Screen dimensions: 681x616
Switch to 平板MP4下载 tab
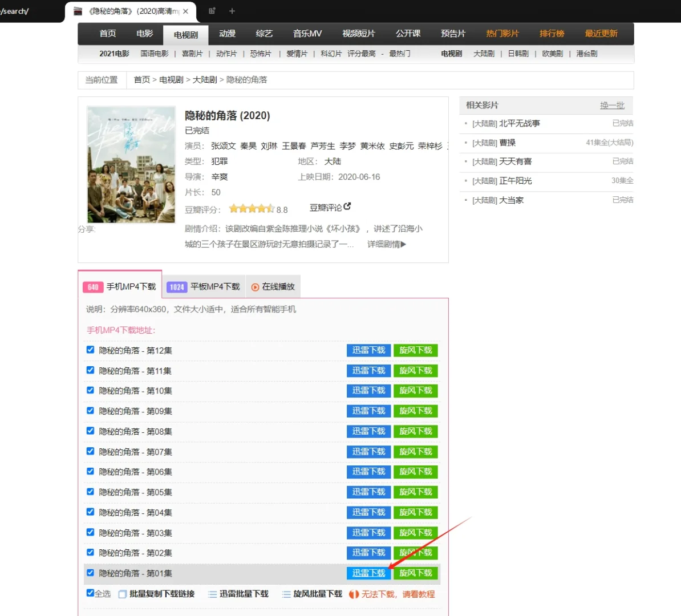point(204,287)
